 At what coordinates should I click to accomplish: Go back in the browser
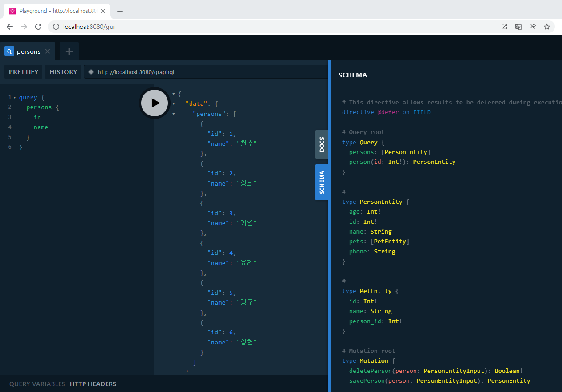click(10, 27)
